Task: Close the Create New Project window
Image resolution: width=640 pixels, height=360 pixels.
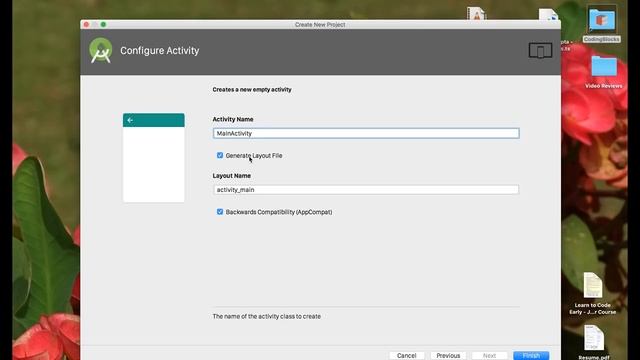Action: (x=86, y=24)
